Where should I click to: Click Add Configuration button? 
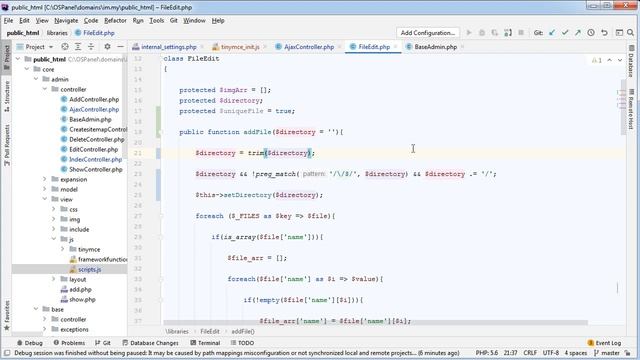coord(427,33)
